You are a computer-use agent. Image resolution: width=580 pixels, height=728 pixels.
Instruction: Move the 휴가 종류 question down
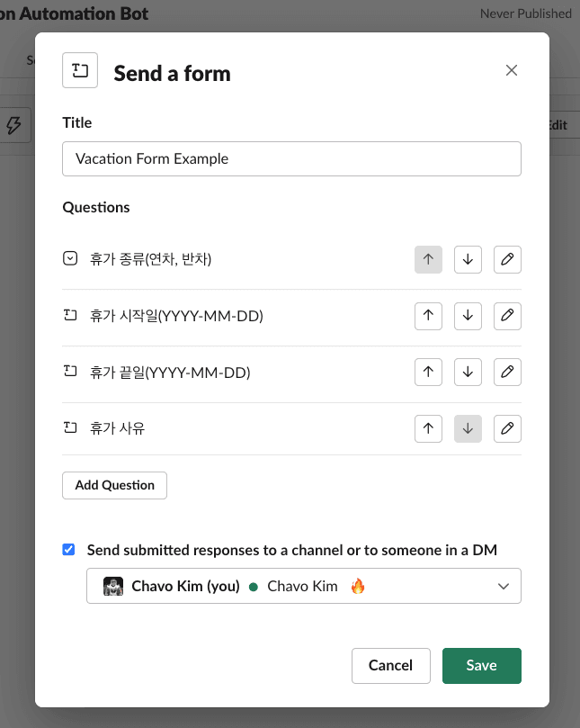point(468,259)
